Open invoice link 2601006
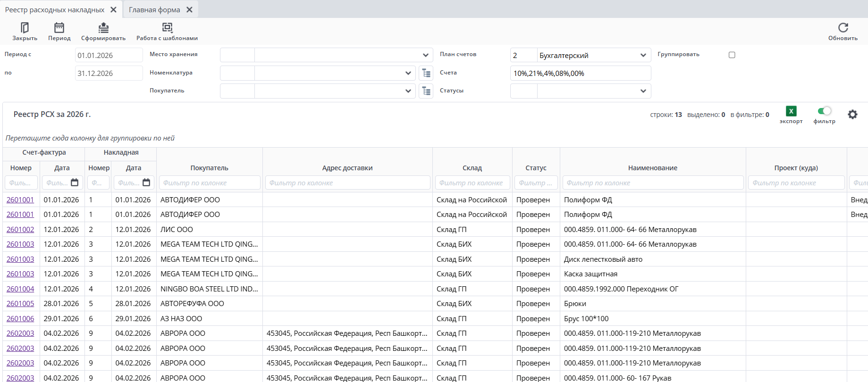This screenshot has height=382, width=868. coord(20,319)
